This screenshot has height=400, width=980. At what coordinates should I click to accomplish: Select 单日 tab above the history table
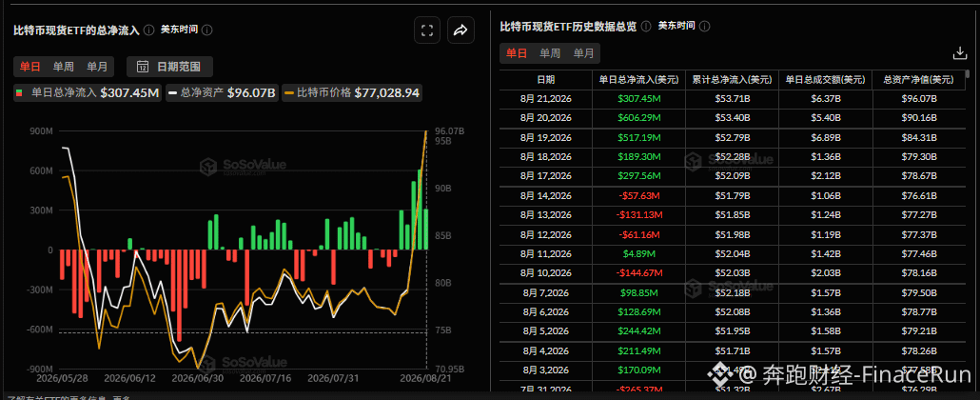pyautogui.click(x=517, y=53)
